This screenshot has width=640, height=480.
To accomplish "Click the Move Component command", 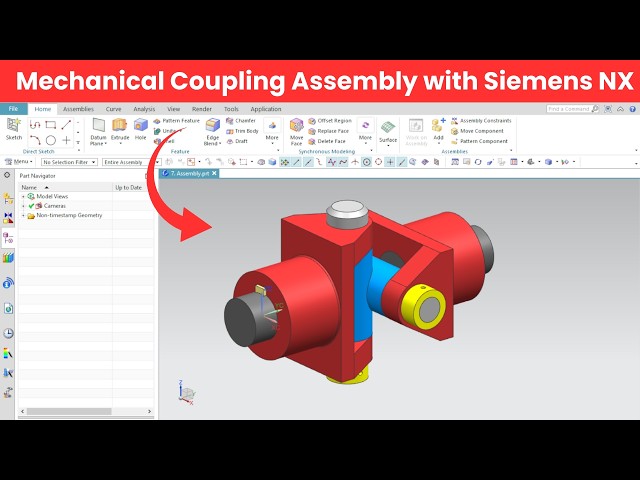I will tap(477, 131).
